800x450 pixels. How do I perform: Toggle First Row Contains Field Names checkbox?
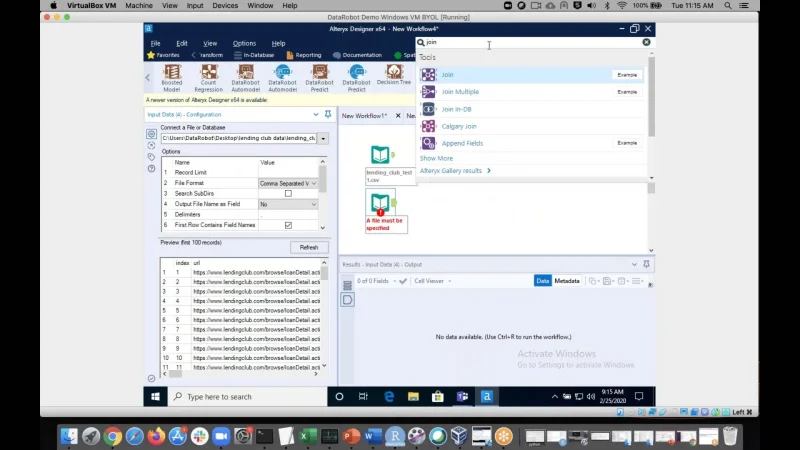(x=288, y=225)
